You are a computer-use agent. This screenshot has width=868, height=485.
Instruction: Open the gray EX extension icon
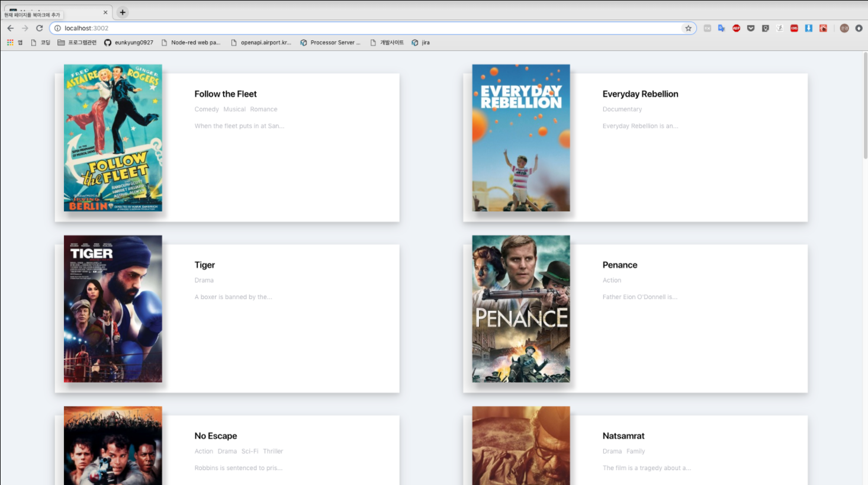(x=707, y=28)
